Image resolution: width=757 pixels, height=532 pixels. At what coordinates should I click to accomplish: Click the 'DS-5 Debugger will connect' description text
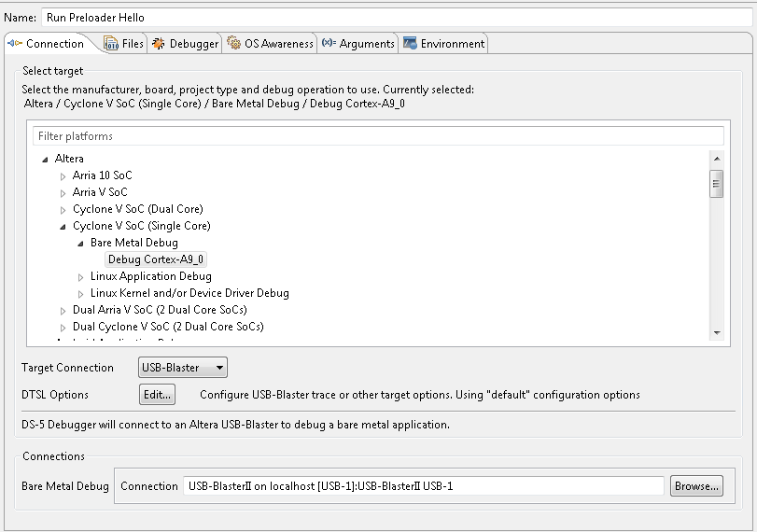235,425
